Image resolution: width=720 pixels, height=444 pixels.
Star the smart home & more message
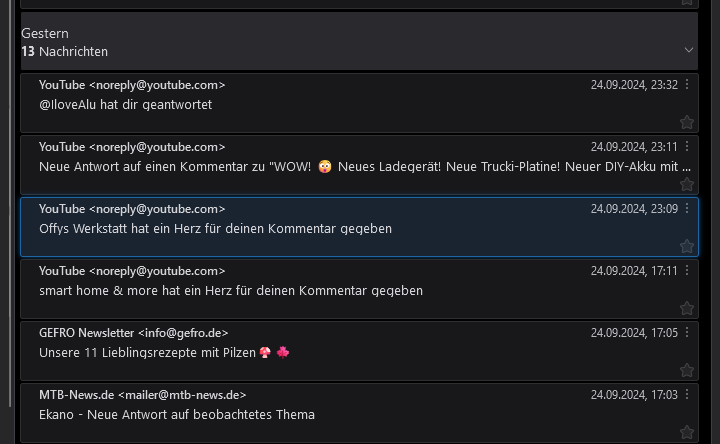(686, 308)
